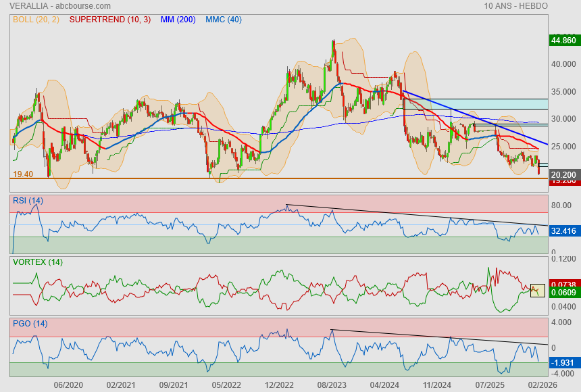Click the green Vortex value tag 0.0609

tap(563, 293)
